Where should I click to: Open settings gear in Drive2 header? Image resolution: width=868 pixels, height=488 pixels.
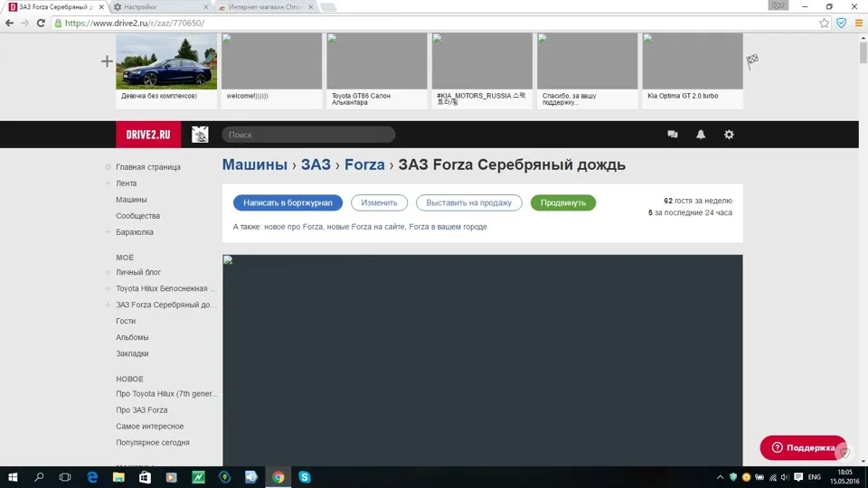(x=729, y=135)
